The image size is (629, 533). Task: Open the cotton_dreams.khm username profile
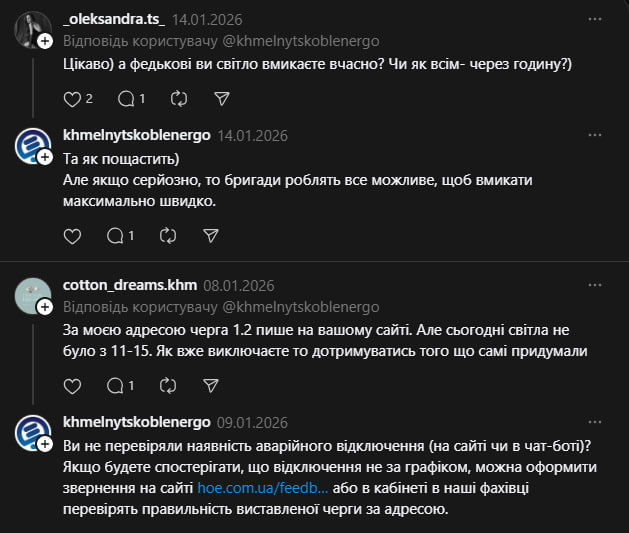pos(129,285)
